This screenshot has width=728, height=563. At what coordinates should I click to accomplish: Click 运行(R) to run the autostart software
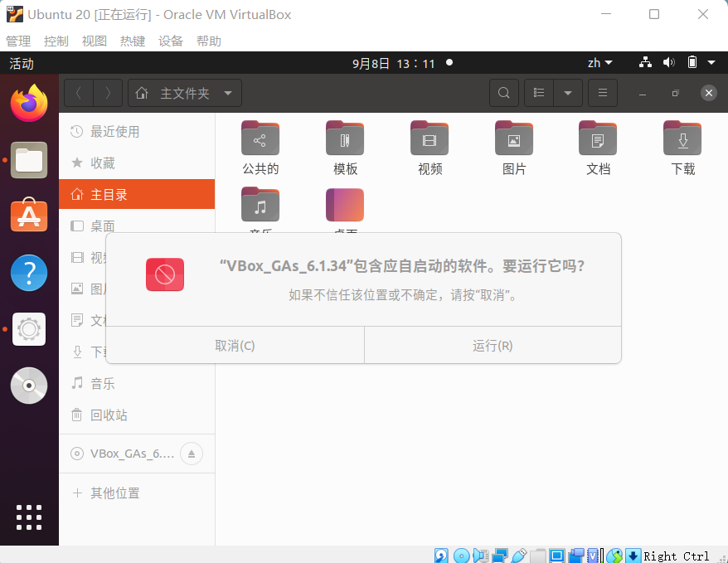click(x=493, y=346)
